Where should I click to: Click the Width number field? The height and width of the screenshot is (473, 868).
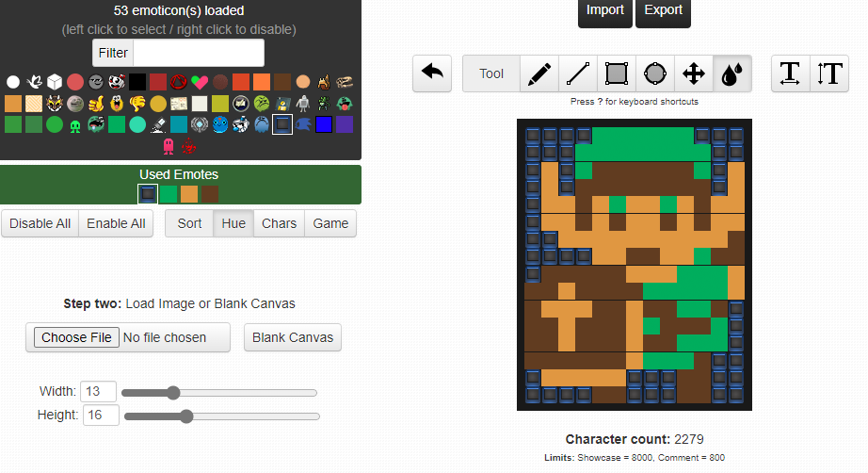click(99, 391)
